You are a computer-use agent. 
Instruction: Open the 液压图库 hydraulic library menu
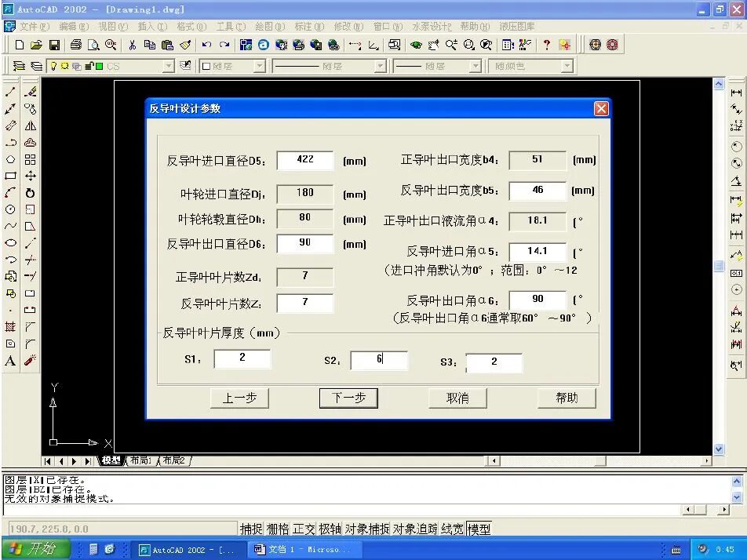(517, 26)
